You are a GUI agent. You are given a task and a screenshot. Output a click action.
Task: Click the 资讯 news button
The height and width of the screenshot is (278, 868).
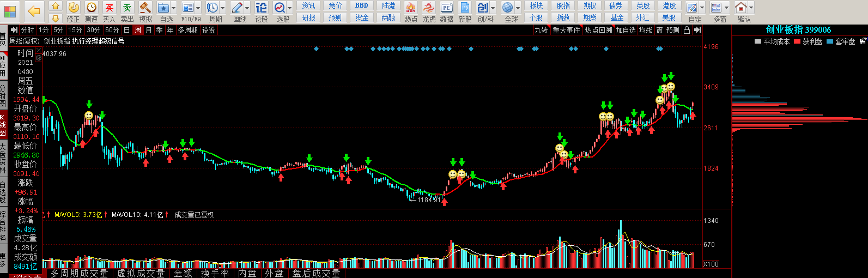click(309, 5)
